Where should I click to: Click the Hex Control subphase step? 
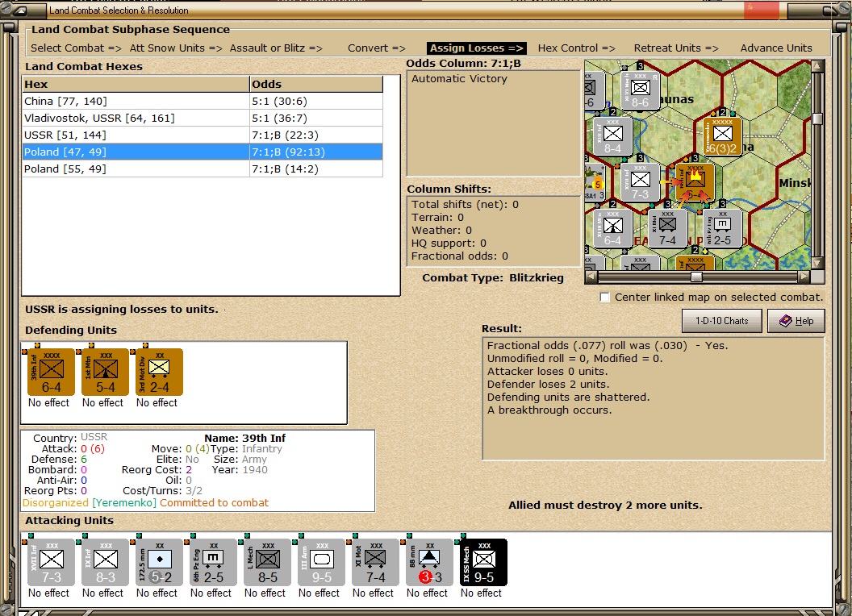point(577,48)
